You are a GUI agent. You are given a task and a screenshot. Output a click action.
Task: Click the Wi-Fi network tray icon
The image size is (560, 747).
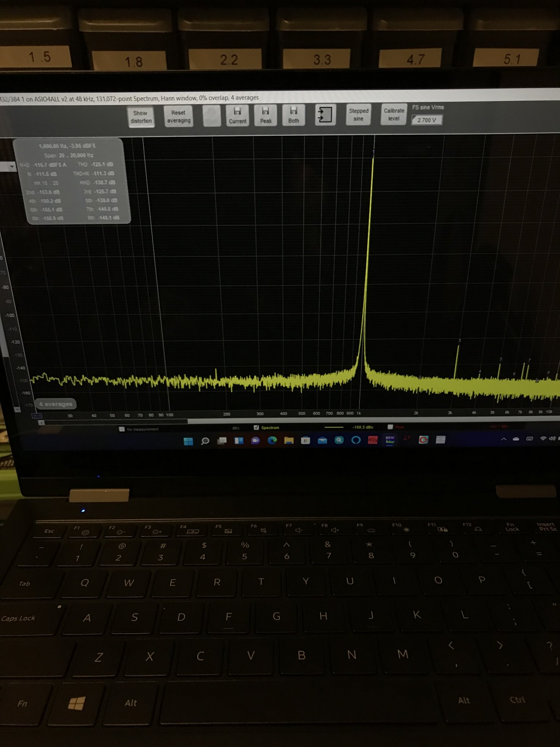click(x=543, y=438)
